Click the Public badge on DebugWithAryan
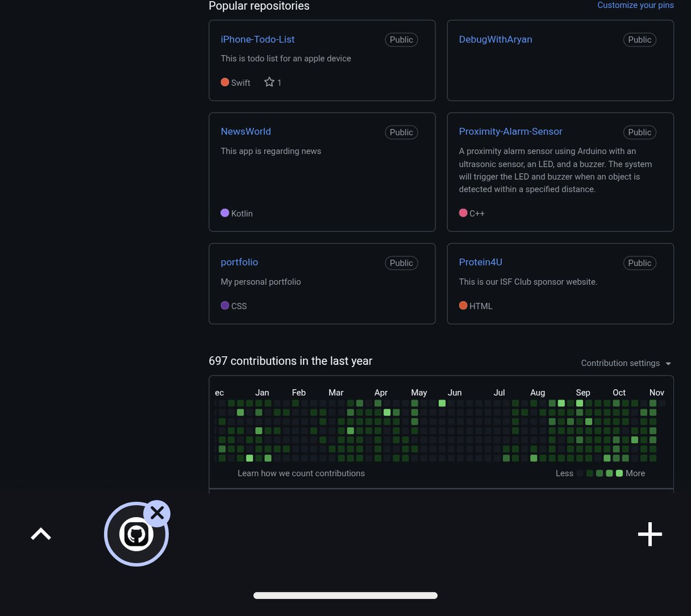 tap(640, 40)
